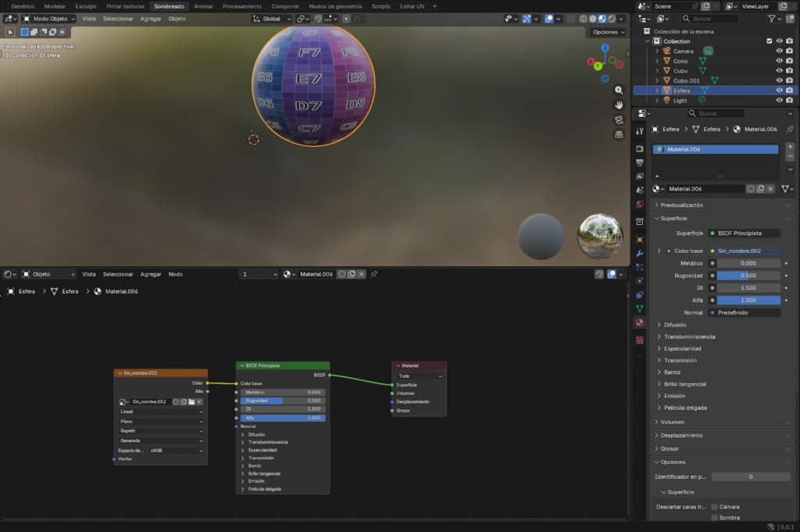This screenshot has width=800, height=532.
Task: Click the pan view hand icon
Action: tap(619, 105)
